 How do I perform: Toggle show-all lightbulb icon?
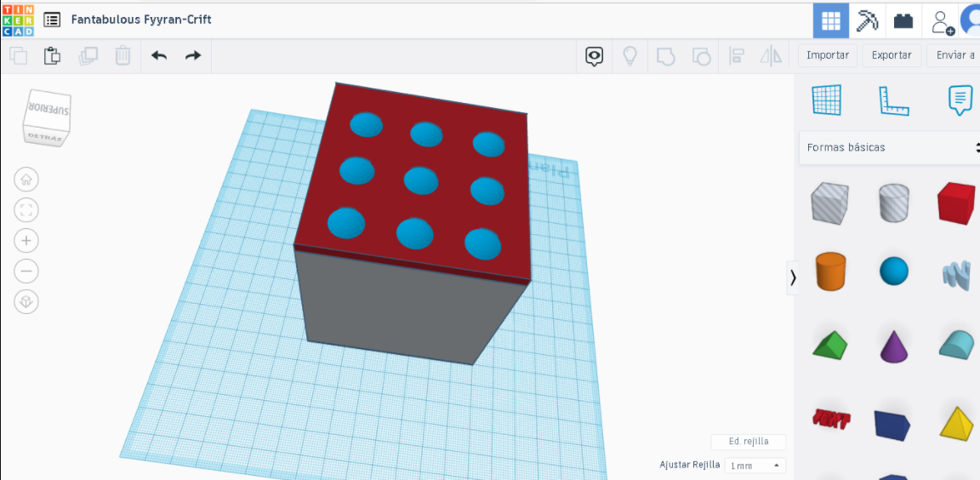(630, 56)
